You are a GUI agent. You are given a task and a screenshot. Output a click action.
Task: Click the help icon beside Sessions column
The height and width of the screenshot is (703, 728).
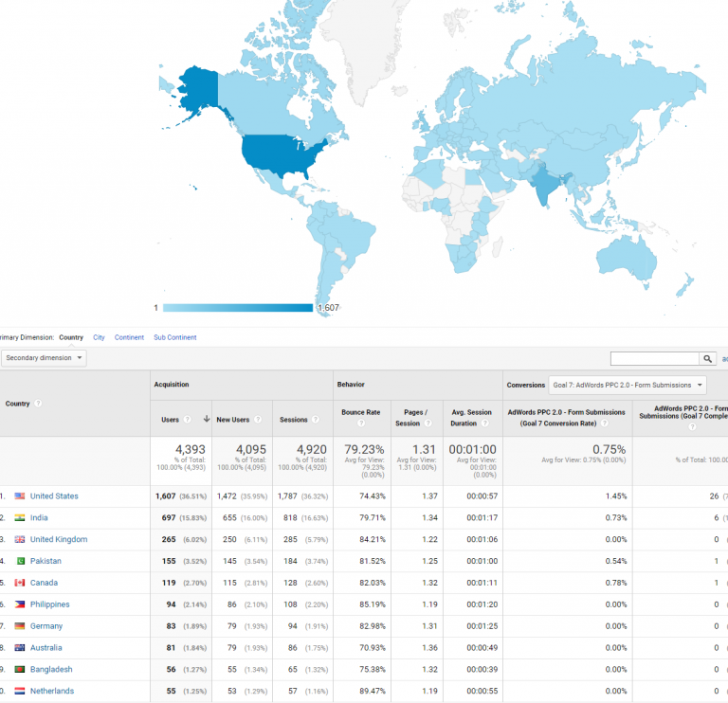[x=317, y=419]
